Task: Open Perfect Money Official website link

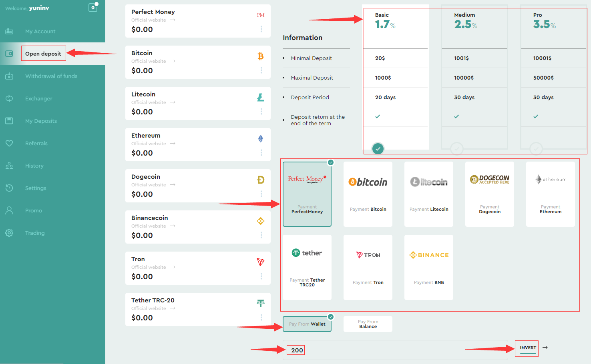Action: [153, 20]
